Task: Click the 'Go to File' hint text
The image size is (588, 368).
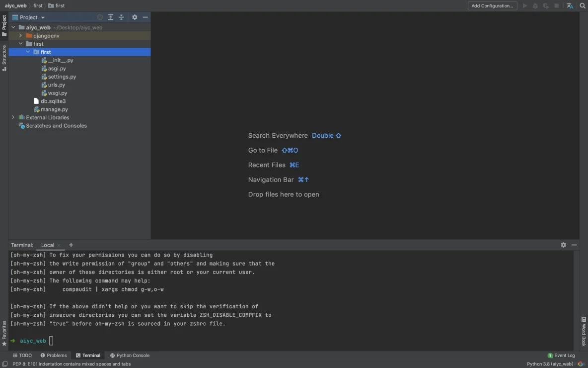Action: pyautogui.click(x=263, y=150)
